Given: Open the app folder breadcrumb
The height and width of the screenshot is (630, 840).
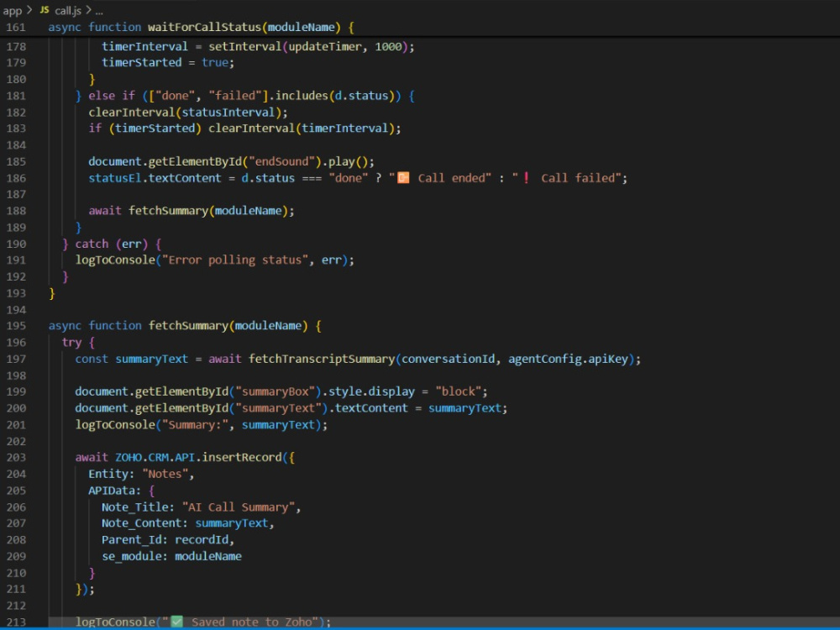Looking at the screenshot, I should tap(13, 10).
